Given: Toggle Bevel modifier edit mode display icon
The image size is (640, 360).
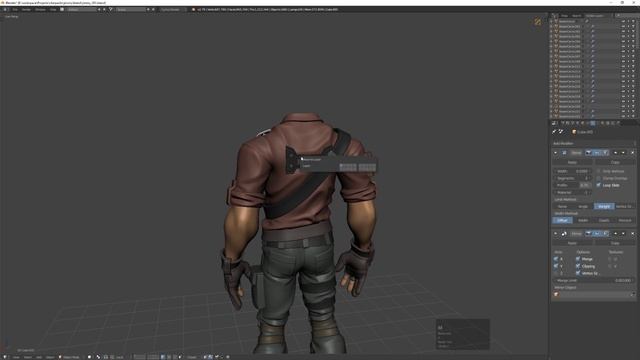Looking at the screenshot, I should [605, 153].
